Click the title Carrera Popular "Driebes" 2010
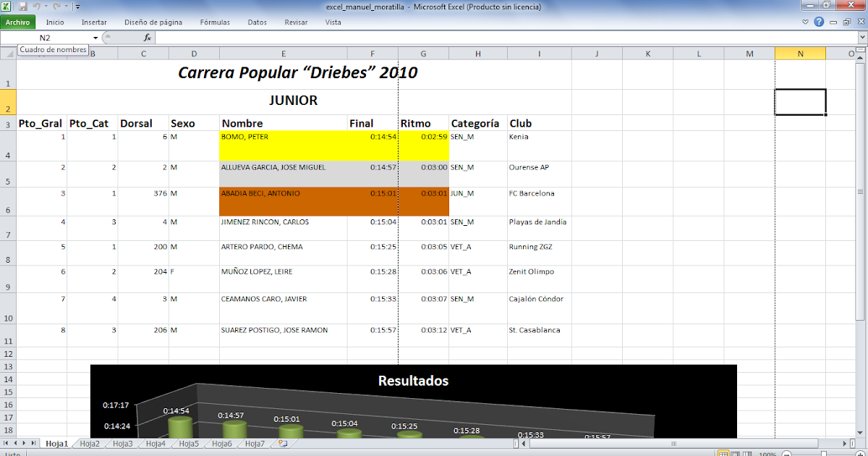This screenshot has width=868, height=456. point(297,72)
